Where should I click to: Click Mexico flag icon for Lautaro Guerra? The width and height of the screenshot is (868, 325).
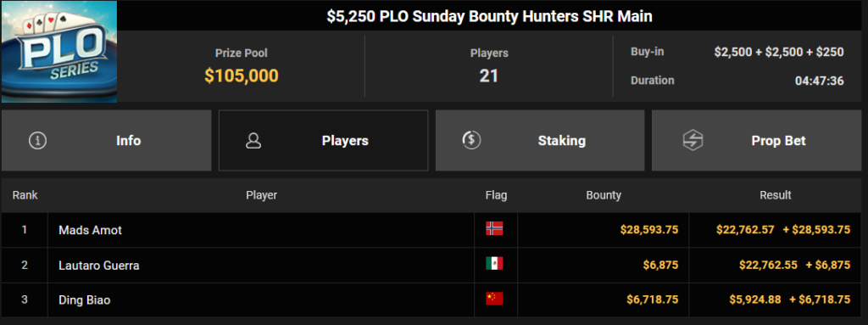tap(494, 263)
